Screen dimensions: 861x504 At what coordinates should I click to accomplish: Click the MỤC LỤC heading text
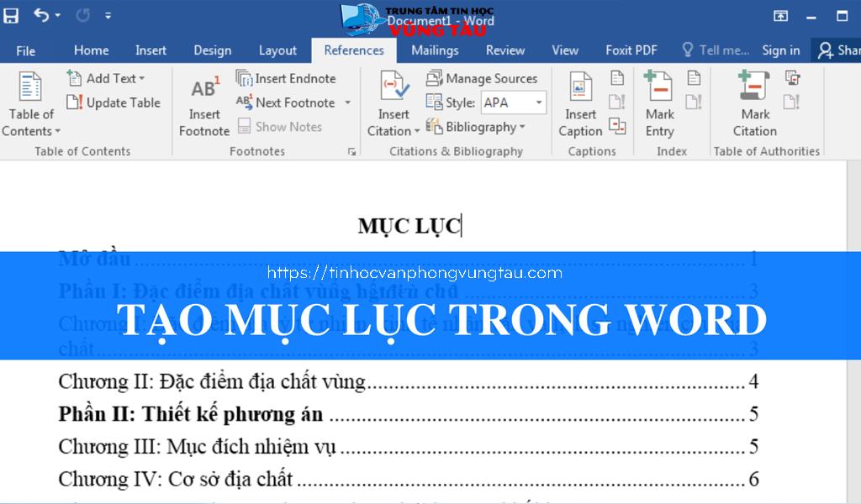pyautogui.click(x=409, y=226)
